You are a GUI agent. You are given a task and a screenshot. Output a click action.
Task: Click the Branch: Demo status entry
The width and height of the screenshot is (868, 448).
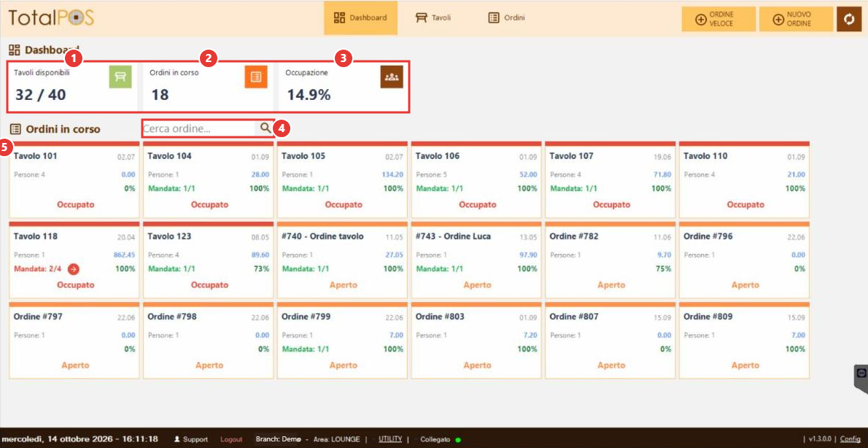pos(278,439)
